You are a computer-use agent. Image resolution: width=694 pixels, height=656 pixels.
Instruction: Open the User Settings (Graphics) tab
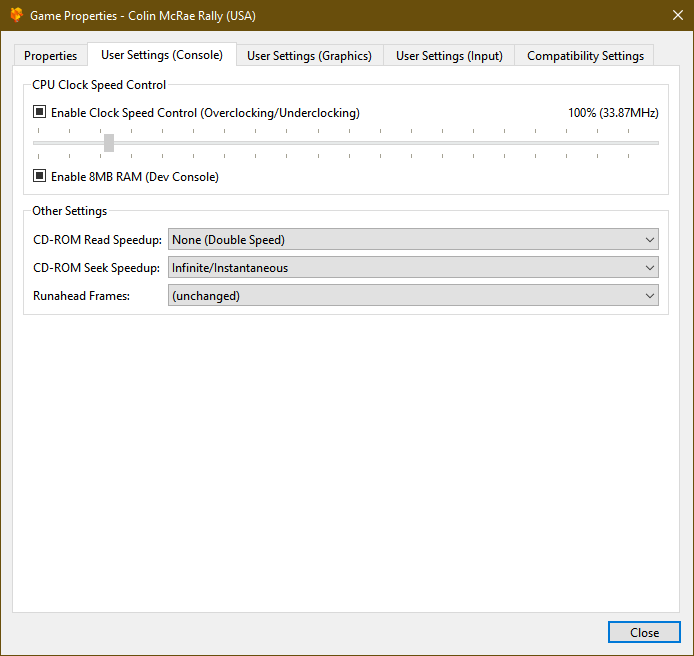point(309,56)
